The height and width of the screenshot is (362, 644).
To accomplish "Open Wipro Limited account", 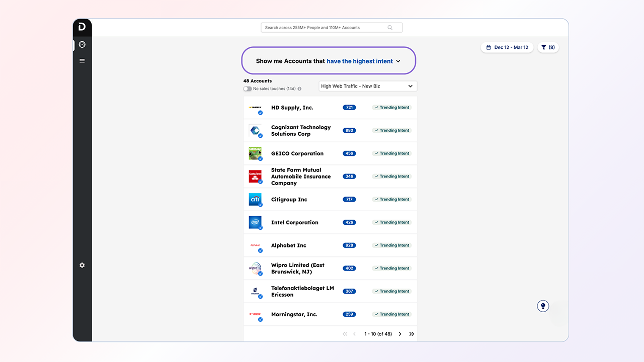I will (x=298, y=268).
